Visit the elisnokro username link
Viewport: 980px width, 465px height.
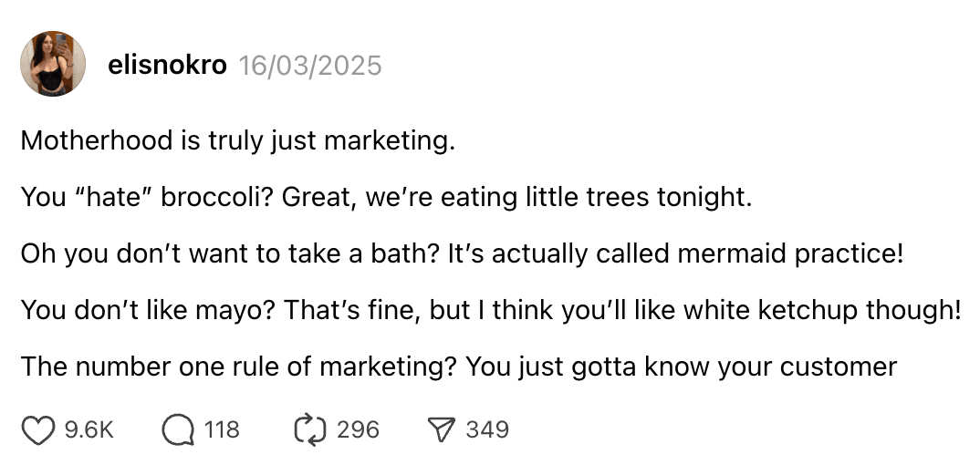click(167, 66)
